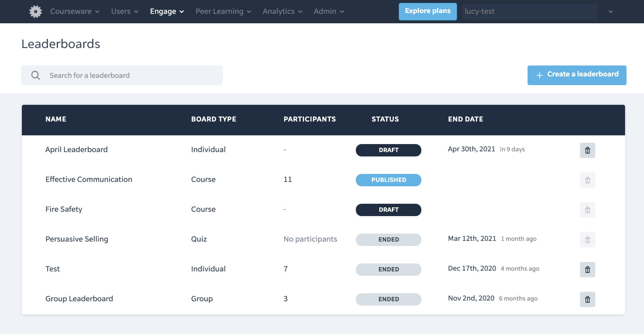Viewport: 644px width, 334px height.
Task: Click trash icon for Persuasive Selling row
Action: [587, 240]
